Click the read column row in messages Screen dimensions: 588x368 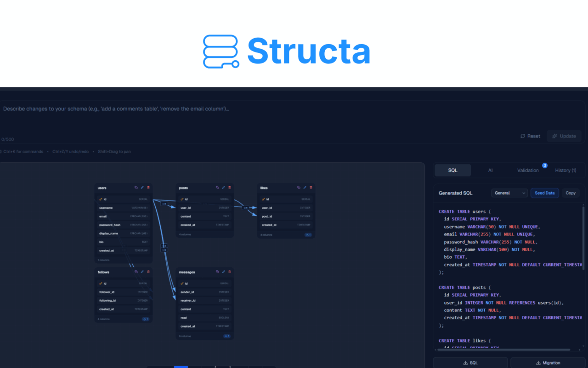[204, 318]
